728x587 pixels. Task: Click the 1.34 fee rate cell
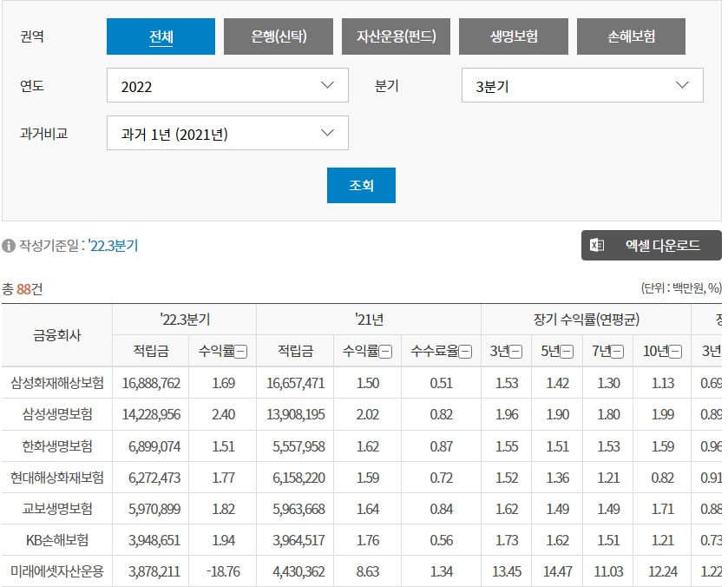(x=441, y=571)
